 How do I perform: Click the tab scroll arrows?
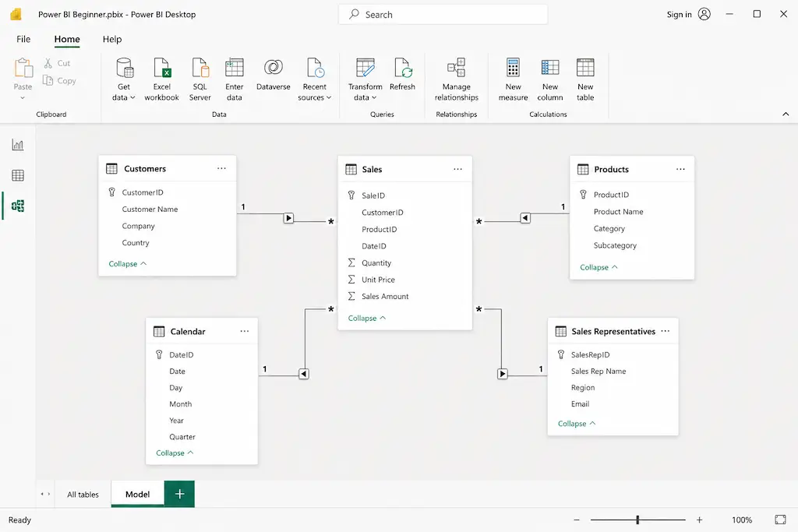click(x=45, y=494)
